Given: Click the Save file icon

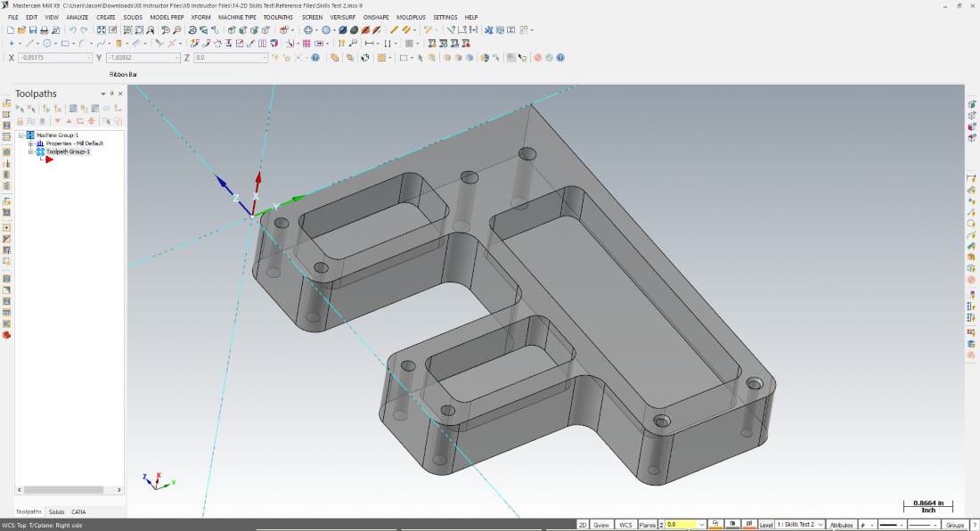Looking at the screenshot, I should click(x=33, y=30).
